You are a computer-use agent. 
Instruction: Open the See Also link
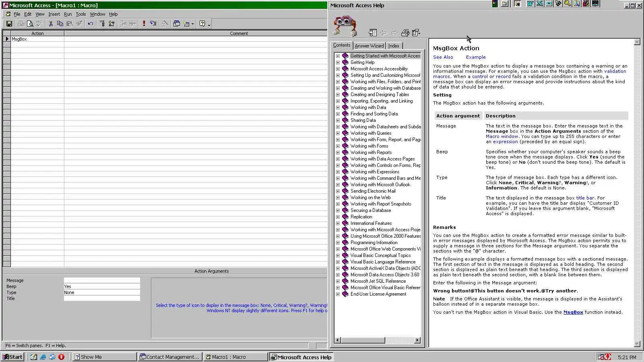coord(443,57)
